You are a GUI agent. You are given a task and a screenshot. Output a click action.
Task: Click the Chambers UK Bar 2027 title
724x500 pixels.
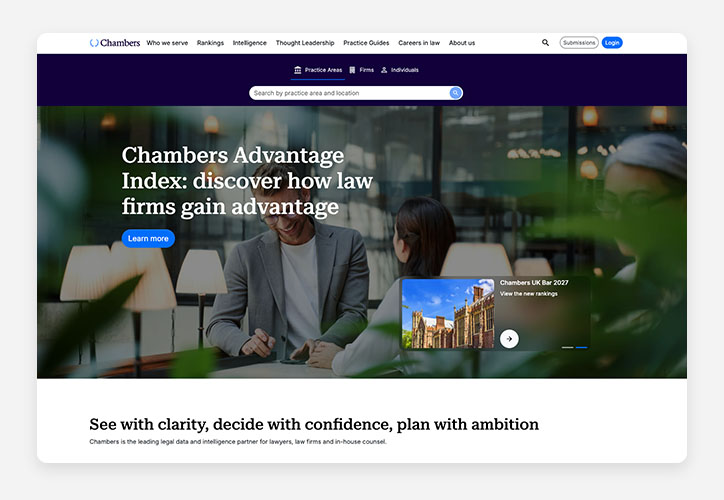pyautogui.click(x=534, y=283)
